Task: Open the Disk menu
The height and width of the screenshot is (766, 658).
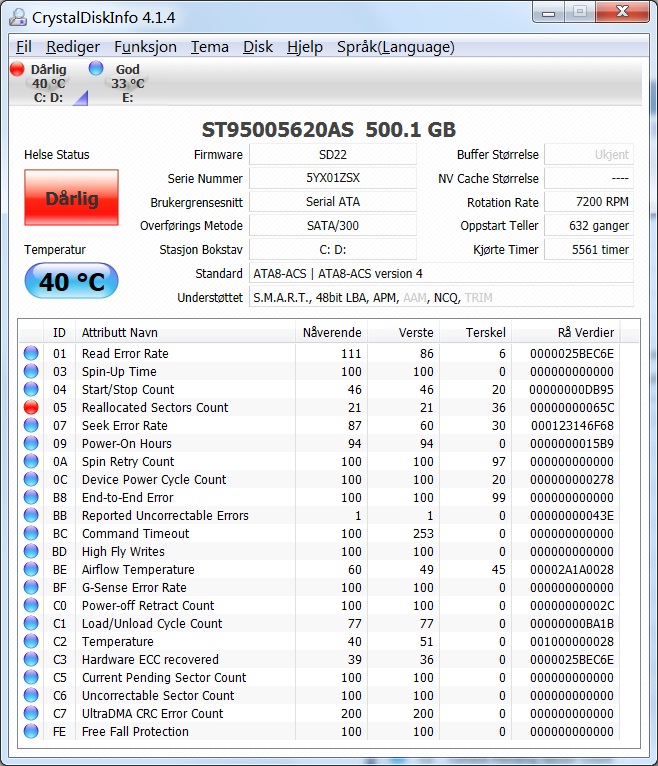Action: click(x=258, y=47)
